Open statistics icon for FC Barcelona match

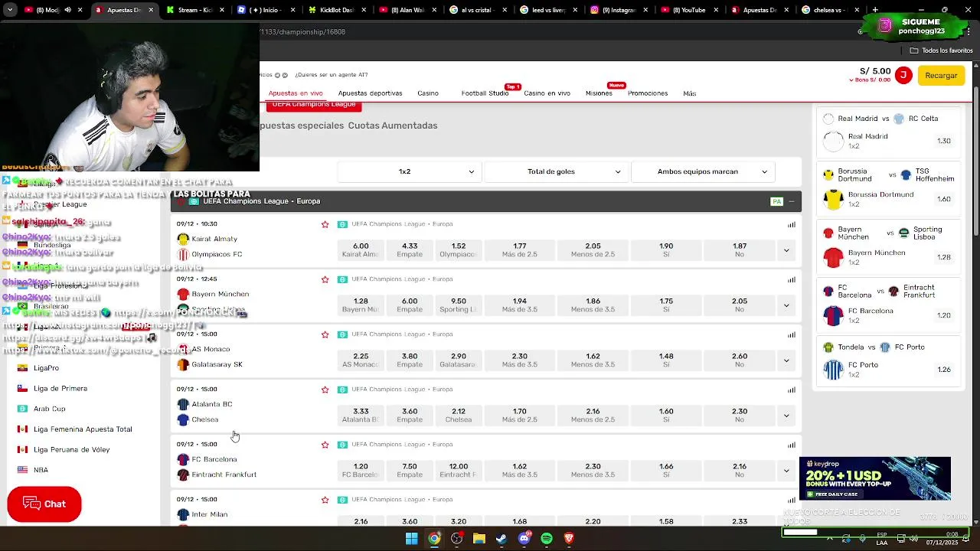(791, 445)
